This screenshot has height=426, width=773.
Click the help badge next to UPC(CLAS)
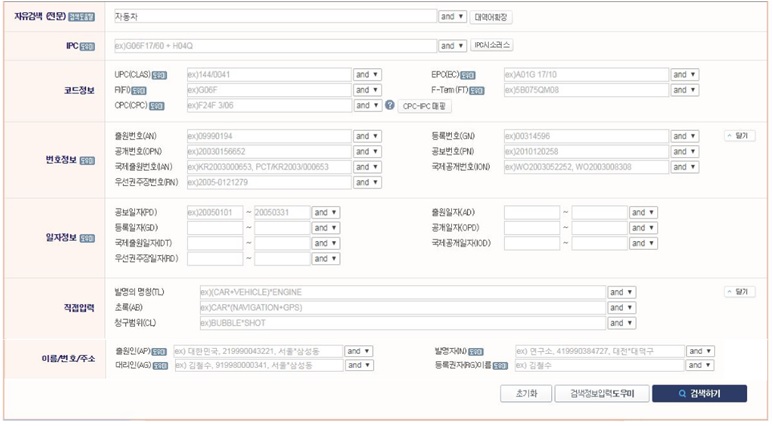(x=159, y=75)
